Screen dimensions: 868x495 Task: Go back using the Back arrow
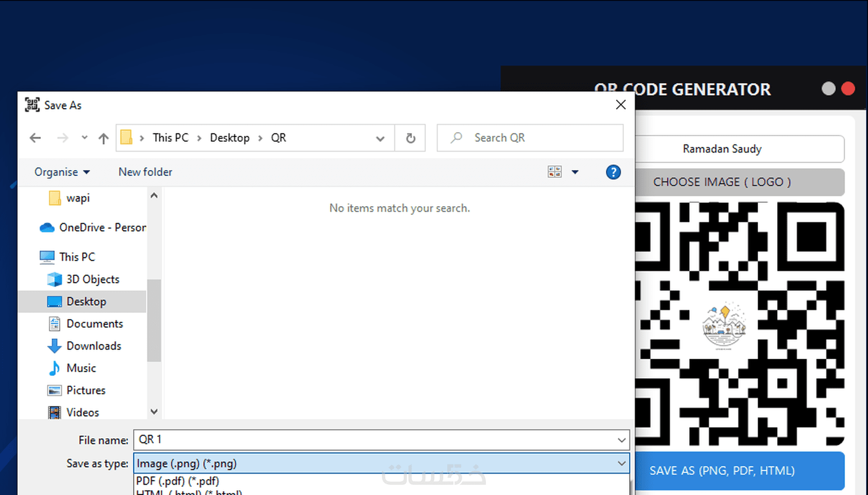click(x=35, y=138)
